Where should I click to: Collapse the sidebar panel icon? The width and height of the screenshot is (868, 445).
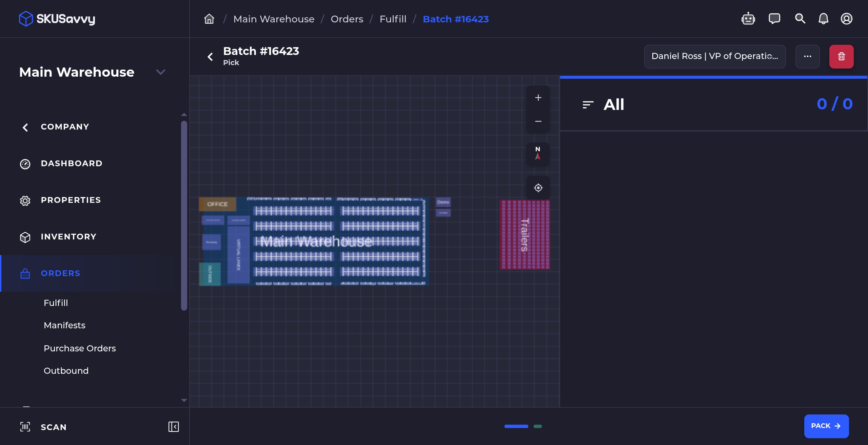pyautogui.click(x=174, y=427)
